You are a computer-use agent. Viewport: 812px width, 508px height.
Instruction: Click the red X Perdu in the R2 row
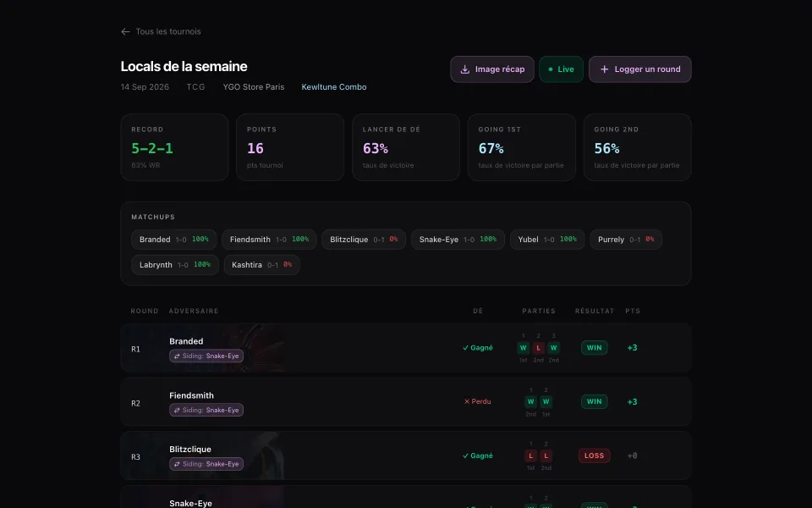(477, 401)
